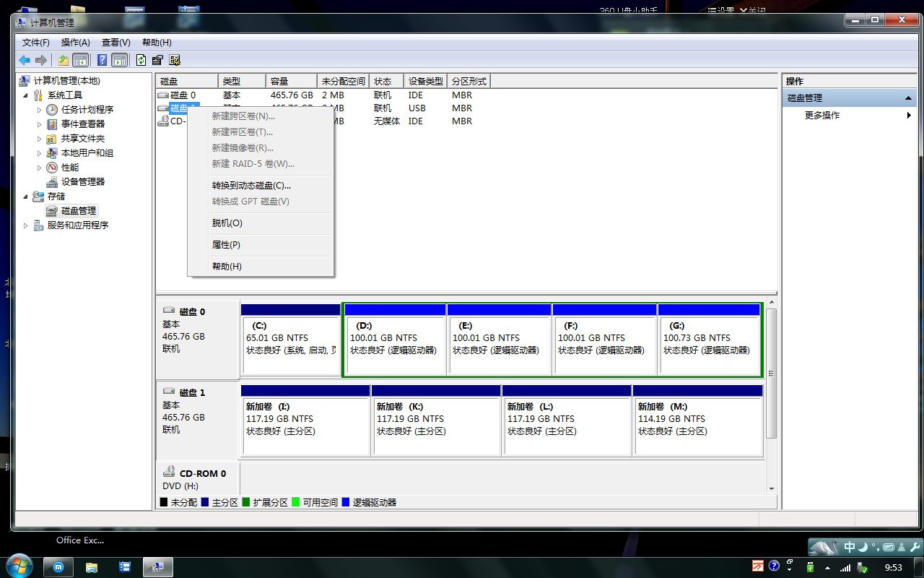Expand the 事件查看器 tree node
This screenshot has height=578, width=924.
pos(40,124)
